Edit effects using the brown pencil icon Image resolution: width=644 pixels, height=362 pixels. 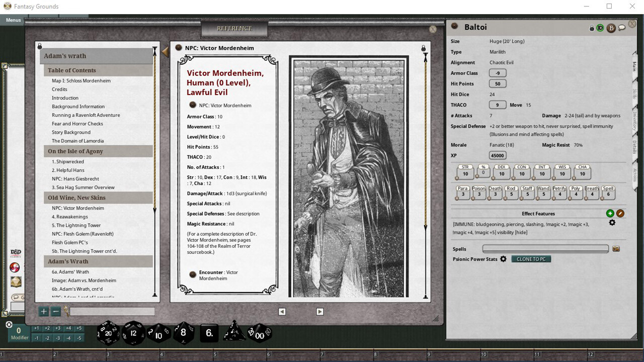[x=620, y=213]
